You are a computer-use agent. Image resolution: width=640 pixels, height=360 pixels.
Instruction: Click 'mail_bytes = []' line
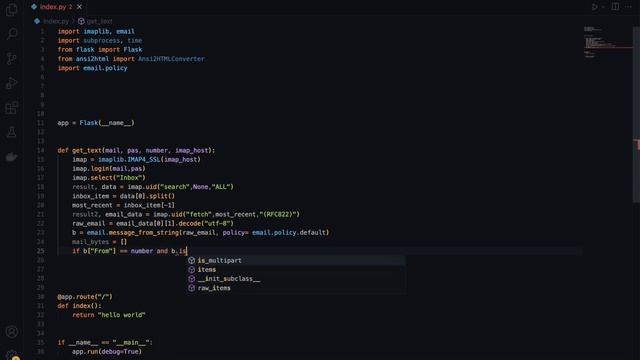pyautogui.click(x=100, y=242)
